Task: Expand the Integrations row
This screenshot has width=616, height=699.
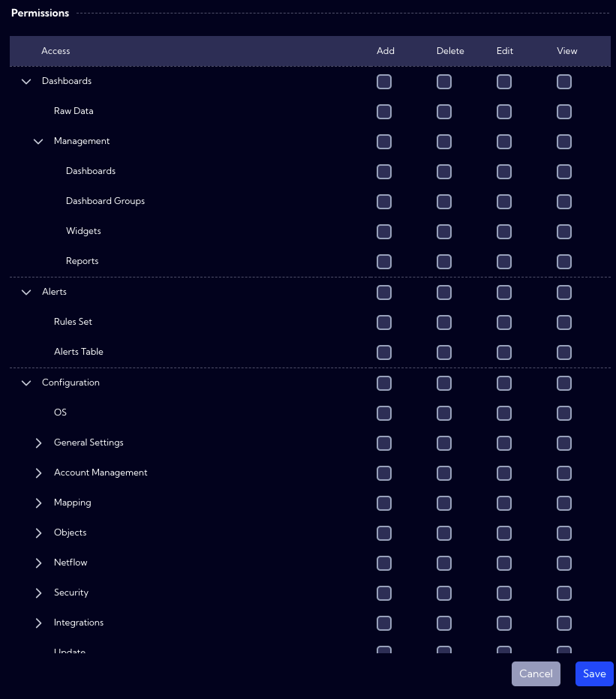Action: [38, 622]
